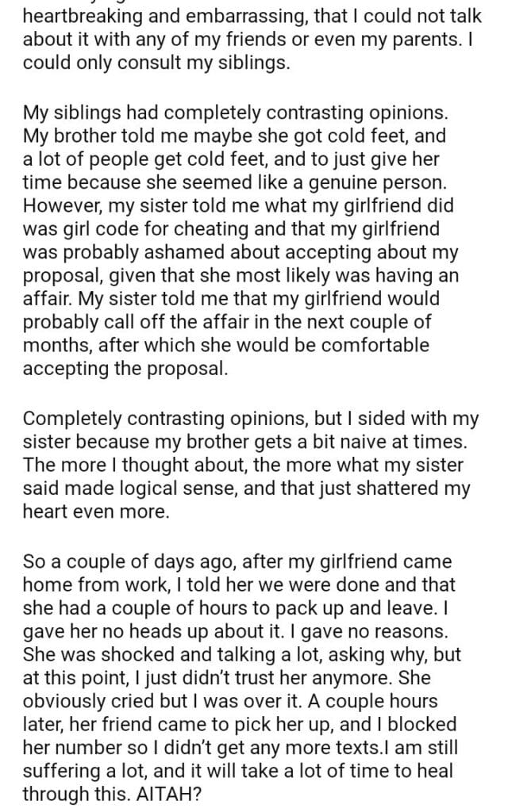Click the line "heart even more."

[96, 511]
